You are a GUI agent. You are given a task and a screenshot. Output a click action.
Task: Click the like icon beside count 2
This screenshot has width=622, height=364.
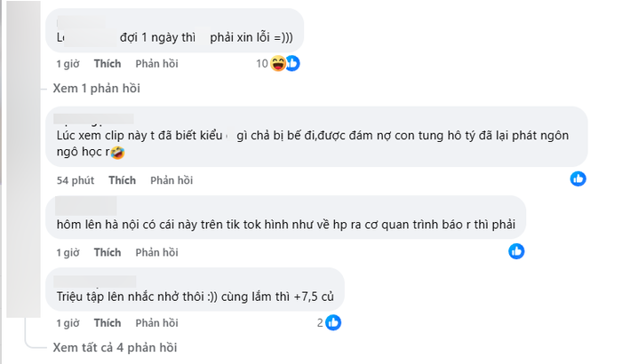pyautogui.click(x=333, y=323)
